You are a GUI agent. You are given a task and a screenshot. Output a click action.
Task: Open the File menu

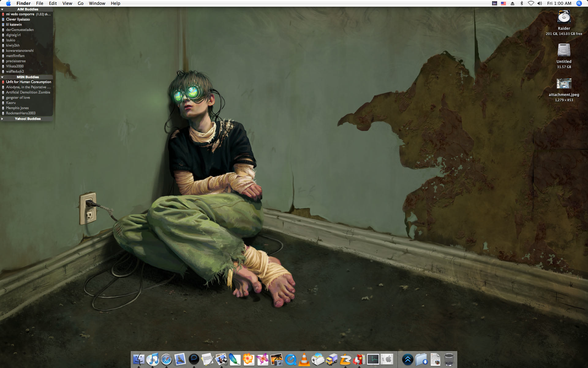(x=40, y=3)
